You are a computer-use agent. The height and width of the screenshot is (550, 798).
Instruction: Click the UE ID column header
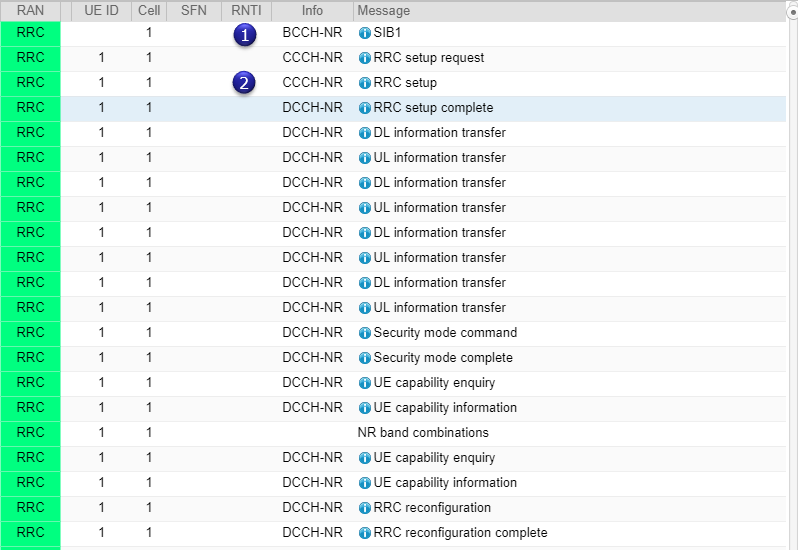pyautogui.click(x=101, y=11)
